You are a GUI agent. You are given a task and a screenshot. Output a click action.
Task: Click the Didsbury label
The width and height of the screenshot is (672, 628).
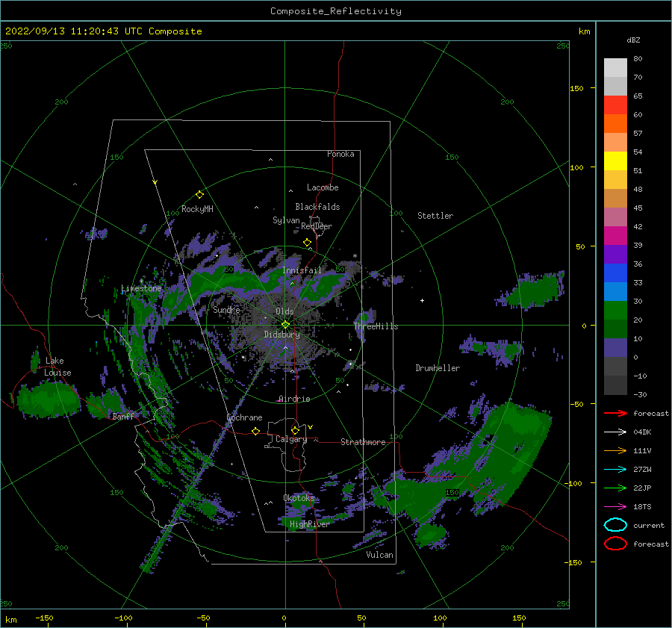pos(282,335)
